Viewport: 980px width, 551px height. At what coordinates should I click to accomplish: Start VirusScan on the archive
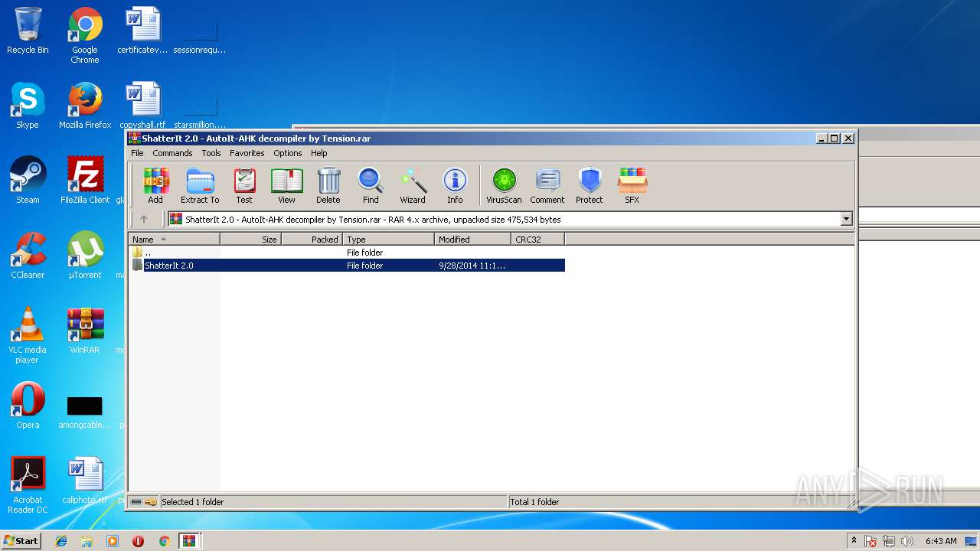(x=504, y=186)
